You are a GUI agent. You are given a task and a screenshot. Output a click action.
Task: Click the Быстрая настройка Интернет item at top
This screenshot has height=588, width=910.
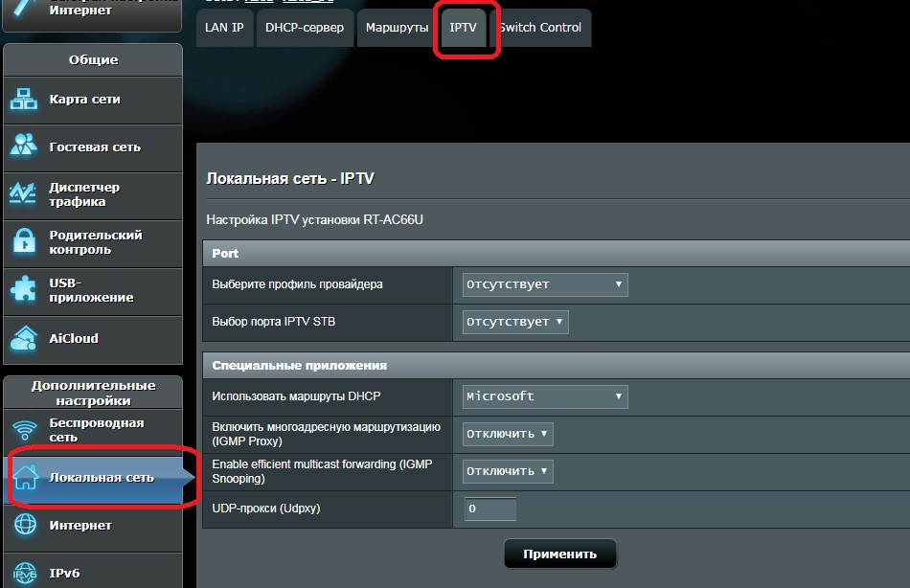[x=92, y=15]
